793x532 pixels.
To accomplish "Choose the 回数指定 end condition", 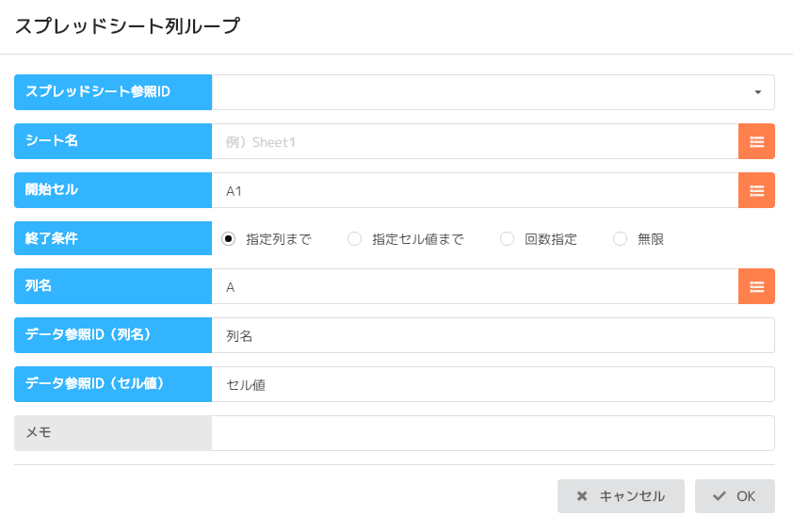I will pos(508,239).
